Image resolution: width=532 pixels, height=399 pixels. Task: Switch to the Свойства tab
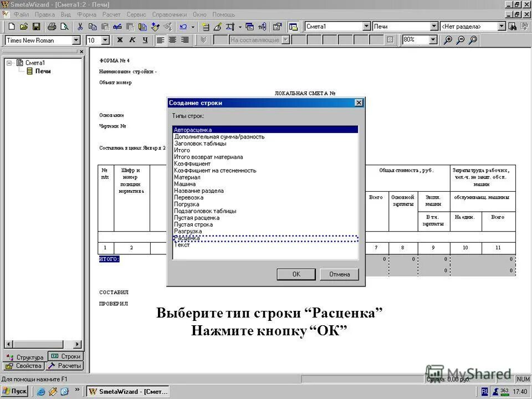(24, 366)
